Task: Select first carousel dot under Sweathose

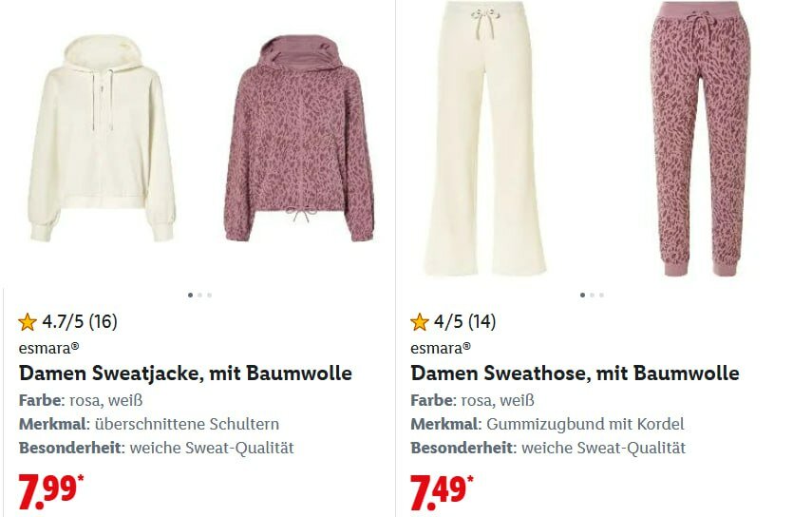Action: tap(582, 296)
